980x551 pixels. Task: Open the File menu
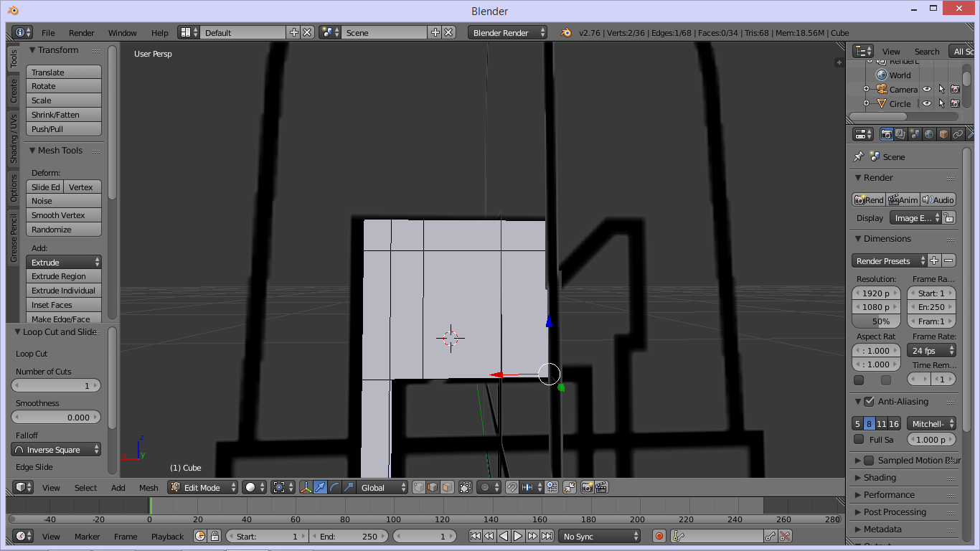48,32
